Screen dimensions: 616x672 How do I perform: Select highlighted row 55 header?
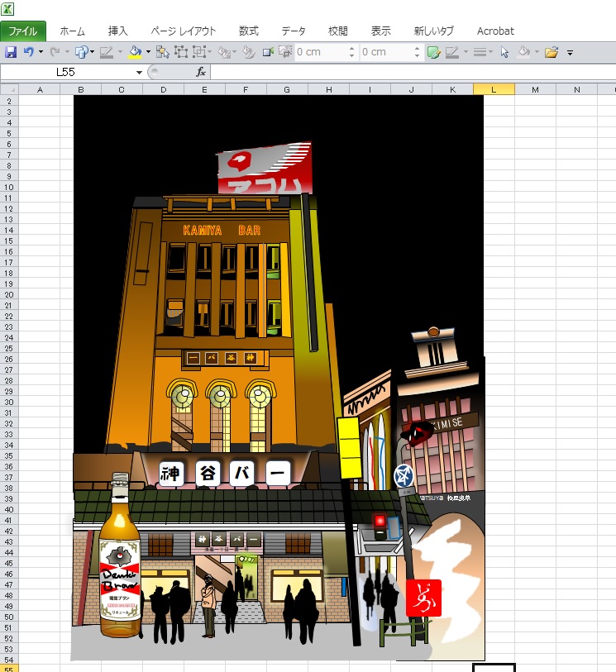9,669
